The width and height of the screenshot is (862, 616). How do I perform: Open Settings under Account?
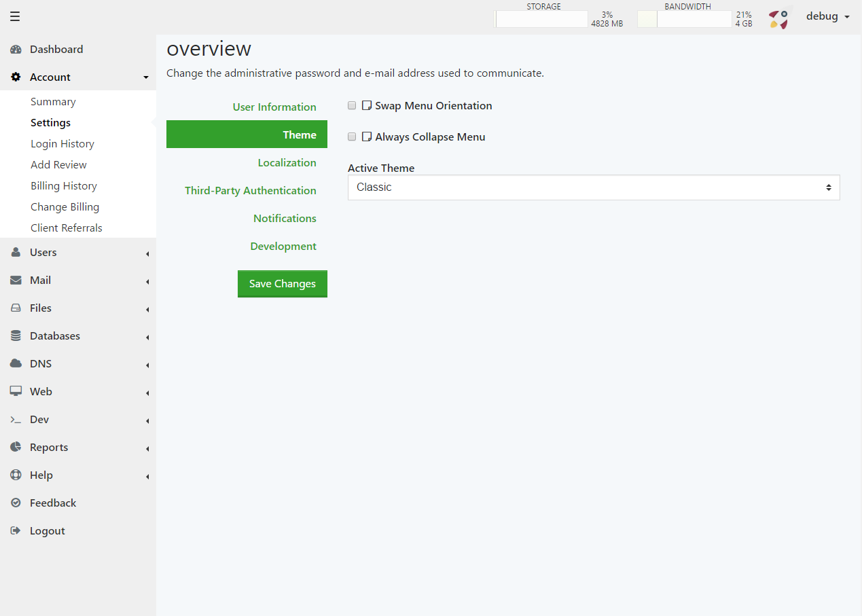50,123
